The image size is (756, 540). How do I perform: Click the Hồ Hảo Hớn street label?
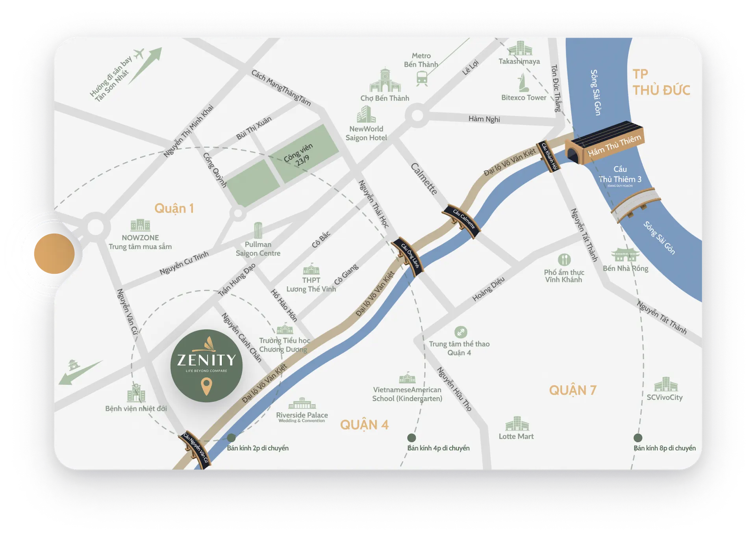pyautogui.click(x=284, y=305)
